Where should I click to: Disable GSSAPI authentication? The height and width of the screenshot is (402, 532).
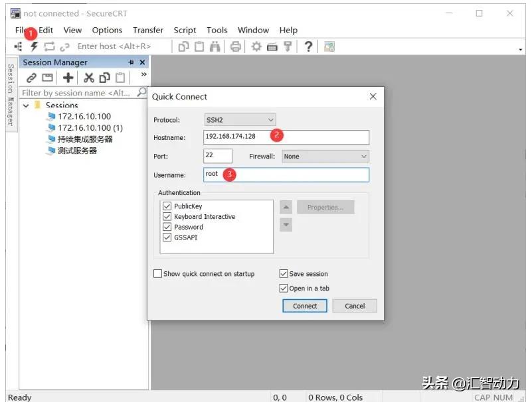pyautogui.click(x=167, y=237)
